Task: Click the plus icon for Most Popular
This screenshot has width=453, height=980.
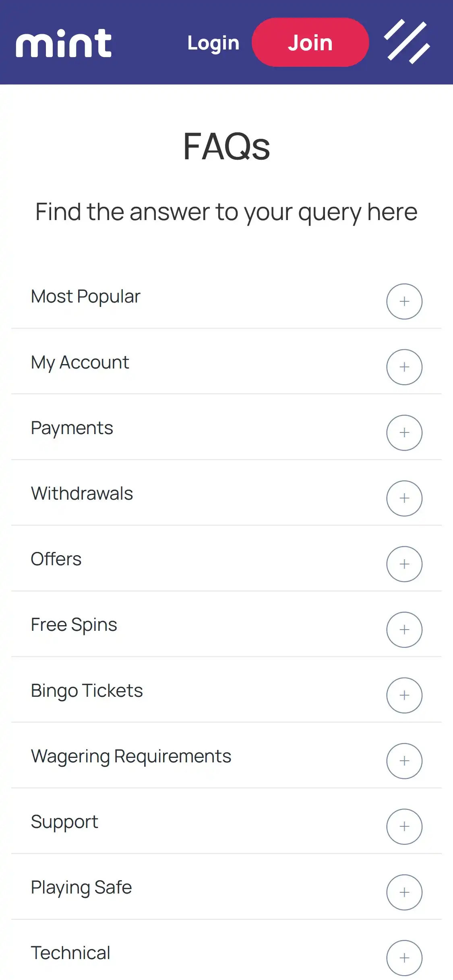Action: [x=404, y=301]
